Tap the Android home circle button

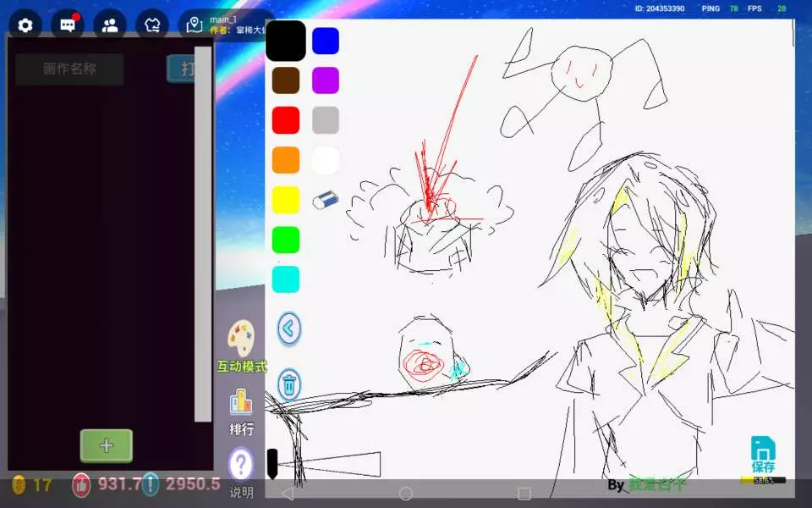(x=406, y=494)
